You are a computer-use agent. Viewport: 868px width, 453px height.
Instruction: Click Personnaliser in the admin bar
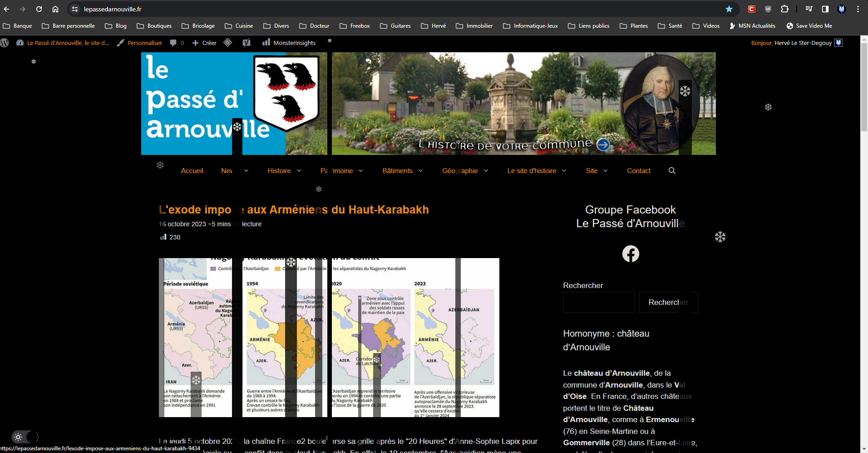[140, 43]
